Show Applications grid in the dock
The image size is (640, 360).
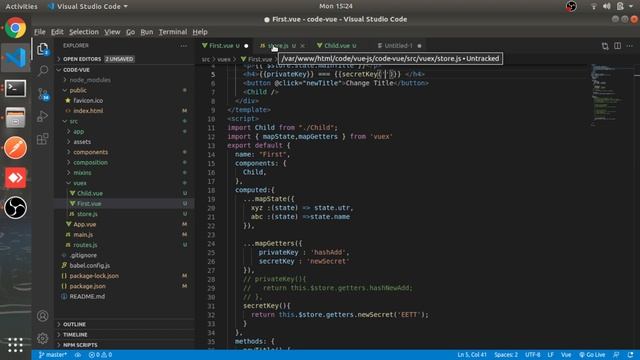coord(16,345)
